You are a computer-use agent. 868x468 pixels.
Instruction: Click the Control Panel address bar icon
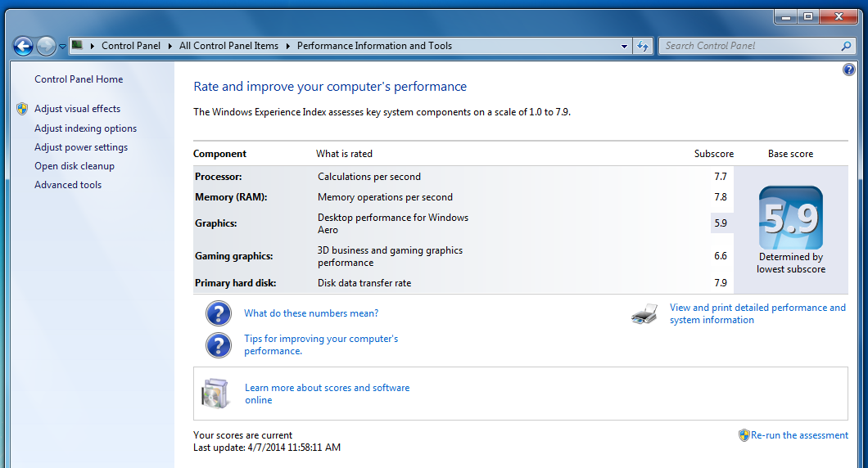pos(78,45)
